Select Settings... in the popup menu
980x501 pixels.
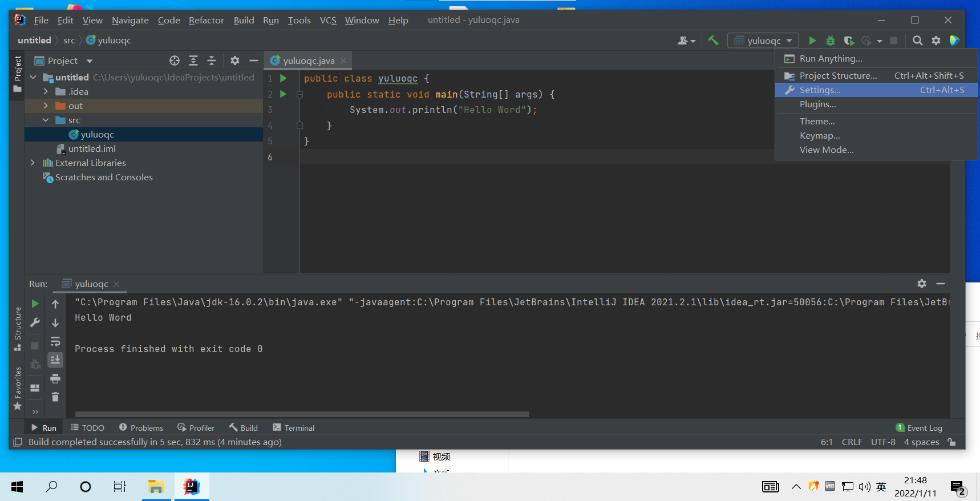(x=876, y=90)
